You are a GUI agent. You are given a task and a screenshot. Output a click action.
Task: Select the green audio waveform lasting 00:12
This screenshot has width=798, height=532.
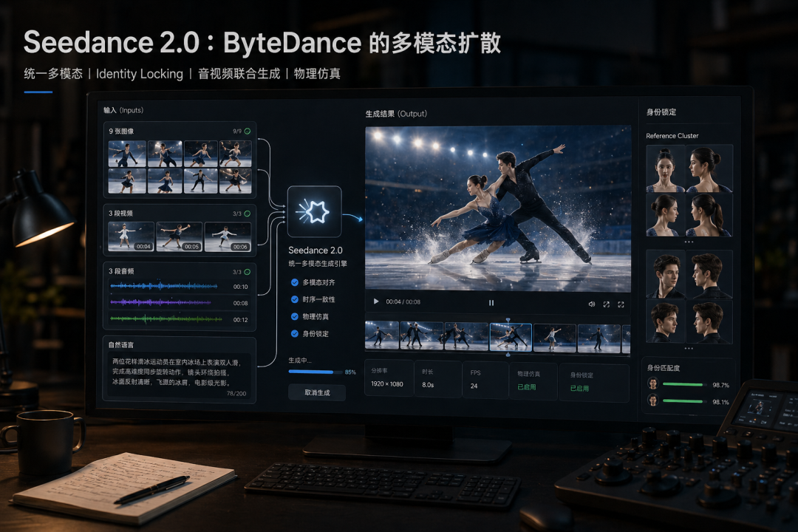[x=166, y=319]
